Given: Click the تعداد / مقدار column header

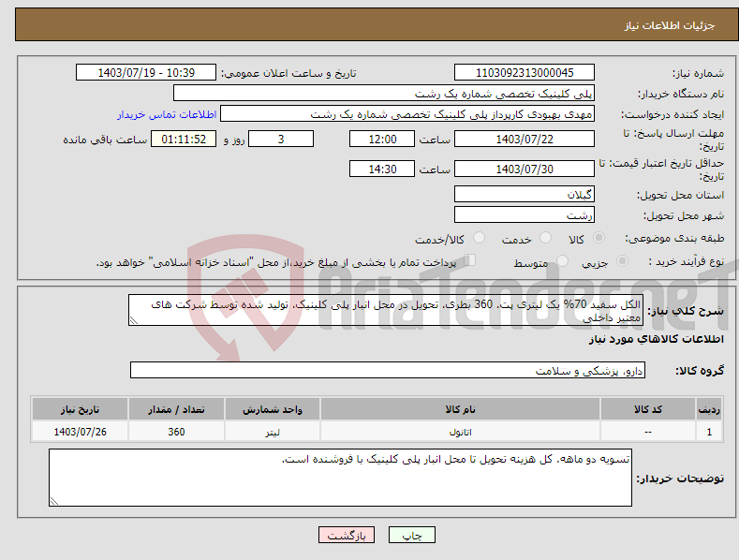Looking at the screenshot, I should pyautogui.click(x=176, y=409).
